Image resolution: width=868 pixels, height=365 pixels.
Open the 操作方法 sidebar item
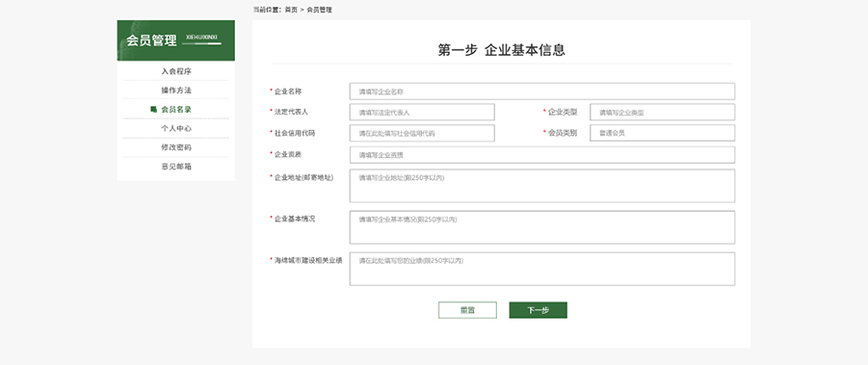click(176, 91)
